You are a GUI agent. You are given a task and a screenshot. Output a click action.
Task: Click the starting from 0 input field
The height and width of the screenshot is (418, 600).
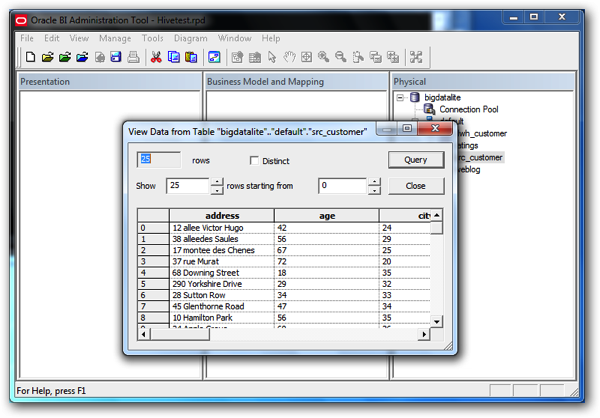click(342, 186)
